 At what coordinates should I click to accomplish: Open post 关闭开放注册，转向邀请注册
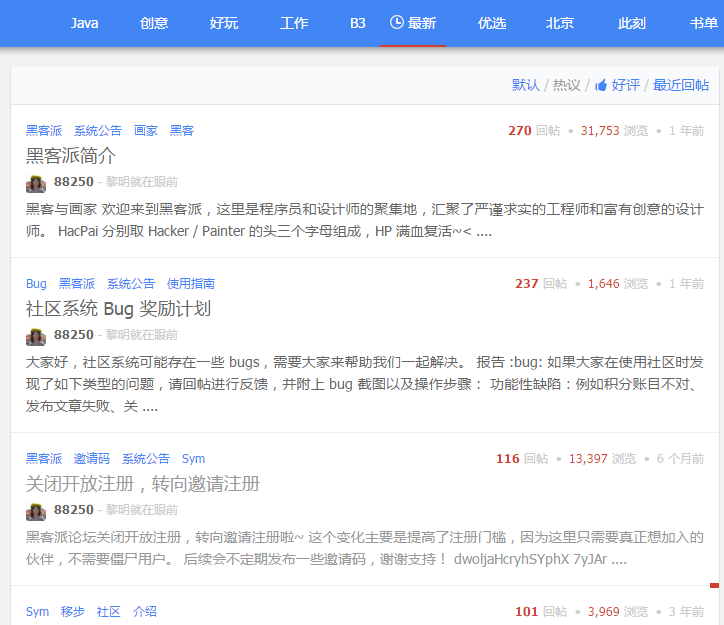click(143, 484)
